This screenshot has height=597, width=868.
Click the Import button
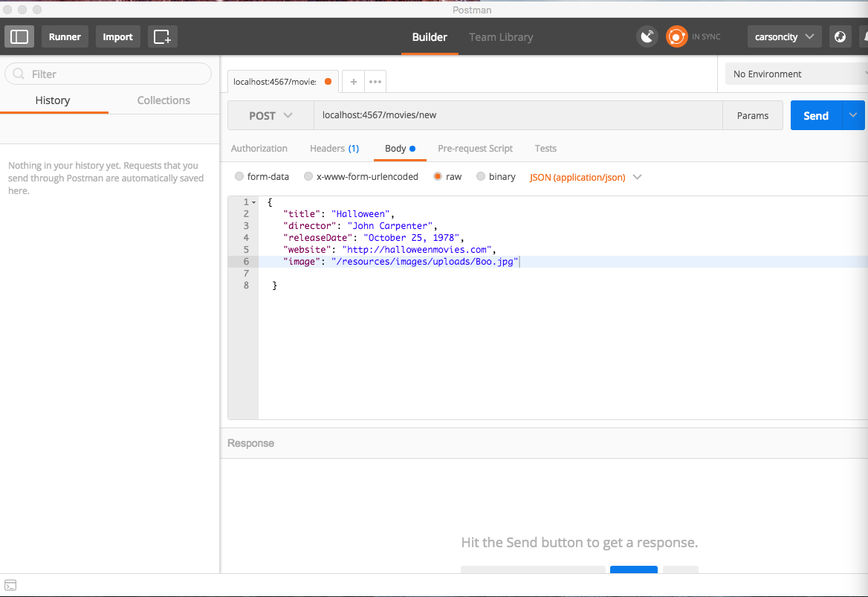coord(117,36)
